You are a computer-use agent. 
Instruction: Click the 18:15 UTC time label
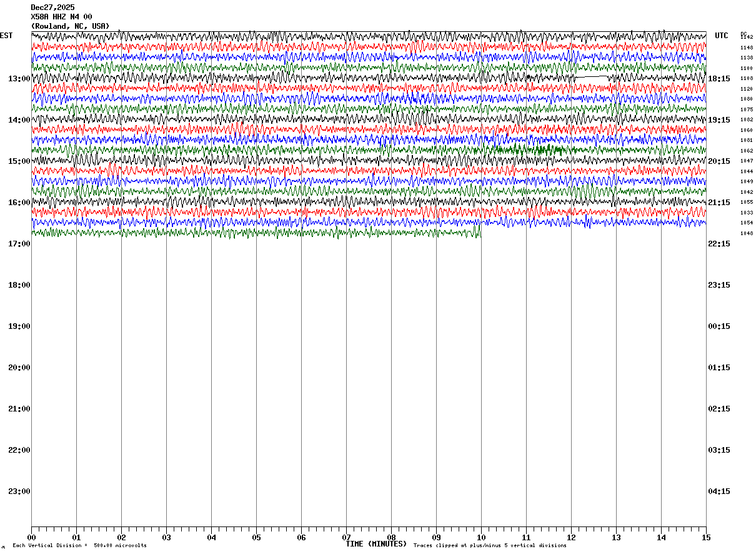click(719, 79)
